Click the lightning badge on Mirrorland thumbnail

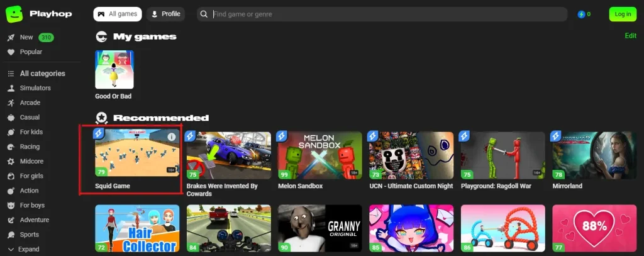tap(556, 136)
